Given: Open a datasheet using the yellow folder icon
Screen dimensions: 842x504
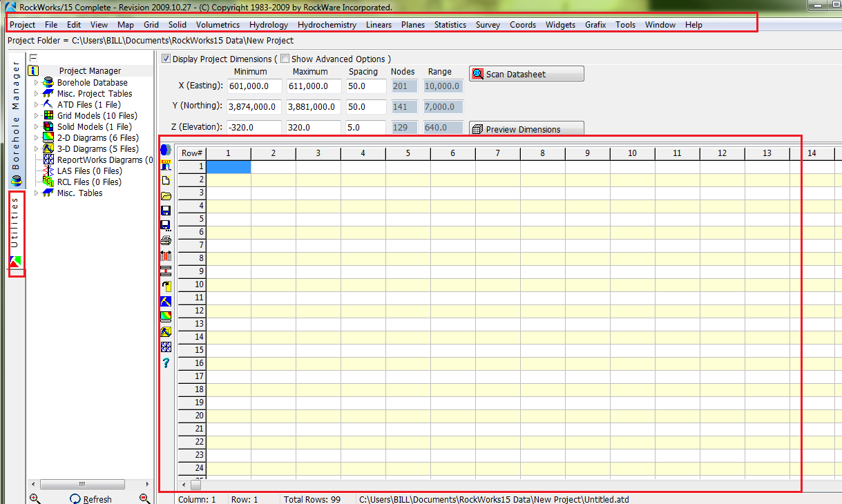Looking at the screenshot, I should [166, 195].
